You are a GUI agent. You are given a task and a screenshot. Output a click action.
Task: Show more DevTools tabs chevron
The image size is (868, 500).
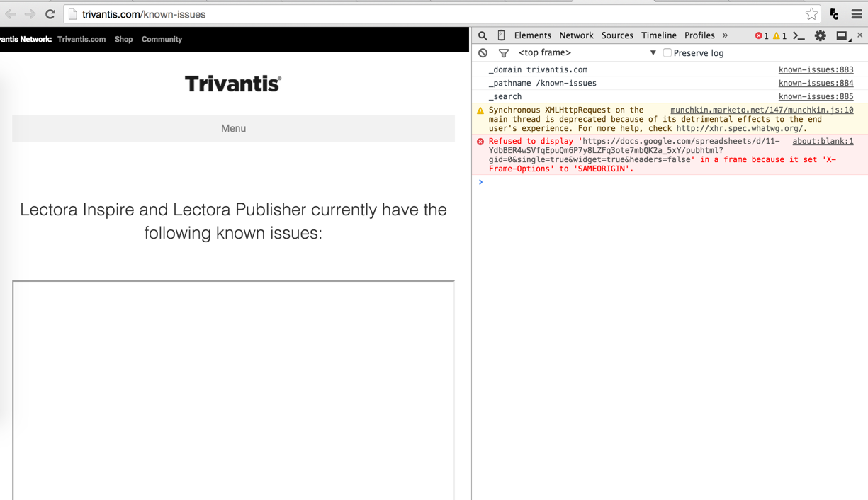[x=725, y=35]
